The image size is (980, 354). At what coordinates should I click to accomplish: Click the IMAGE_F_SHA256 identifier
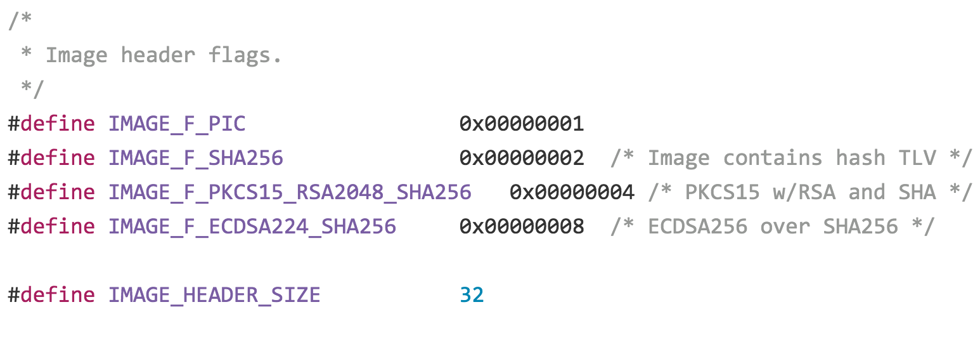pyautogui.click(x=196, y=158)
